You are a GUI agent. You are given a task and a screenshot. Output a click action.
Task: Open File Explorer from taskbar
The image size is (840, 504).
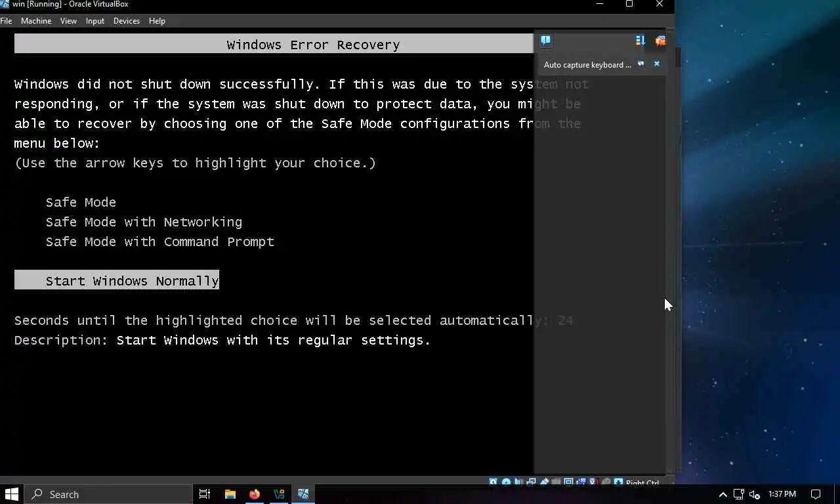pyautogui.click(x=230, y=494)
